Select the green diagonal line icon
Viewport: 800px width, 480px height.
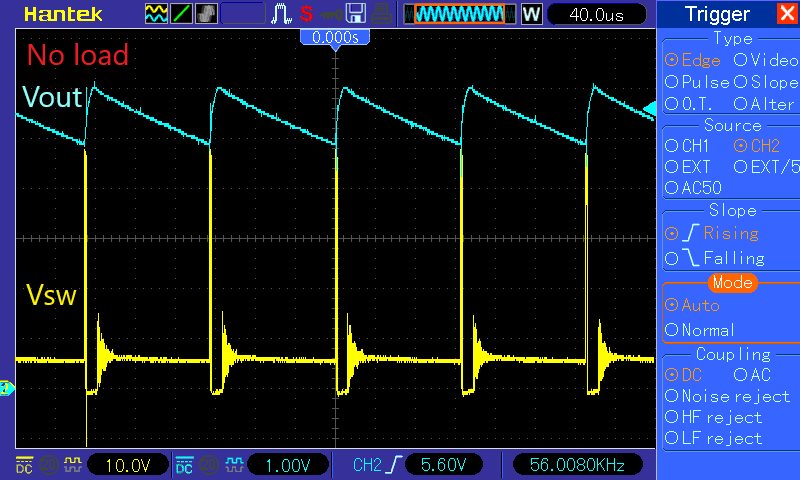click(181, 14)
